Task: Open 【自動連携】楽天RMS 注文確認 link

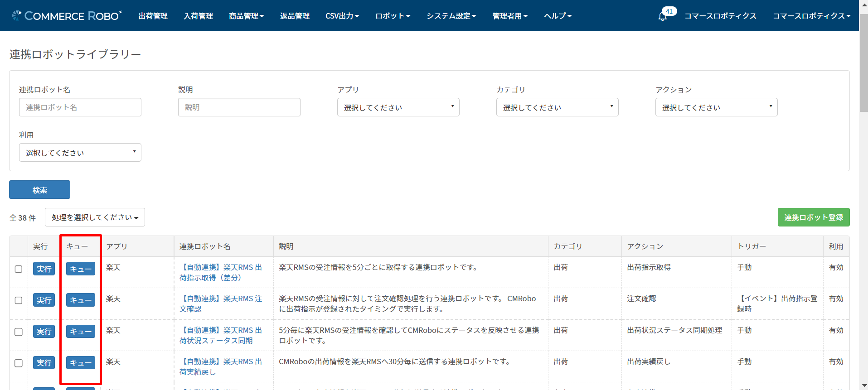Action: tap(221, 303)
